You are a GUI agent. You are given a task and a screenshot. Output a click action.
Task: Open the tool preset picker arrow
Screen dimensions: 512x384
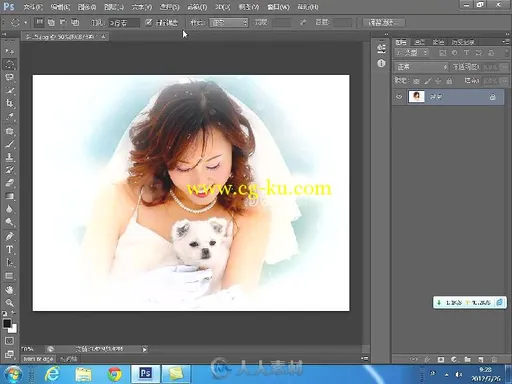tap(26, 23)
